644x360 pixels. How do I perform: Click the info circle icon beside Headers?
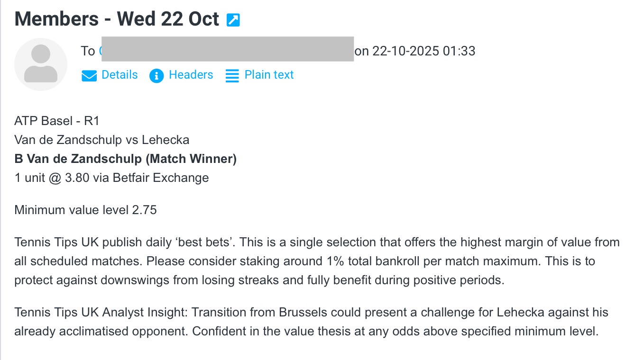tap(156, 75)
